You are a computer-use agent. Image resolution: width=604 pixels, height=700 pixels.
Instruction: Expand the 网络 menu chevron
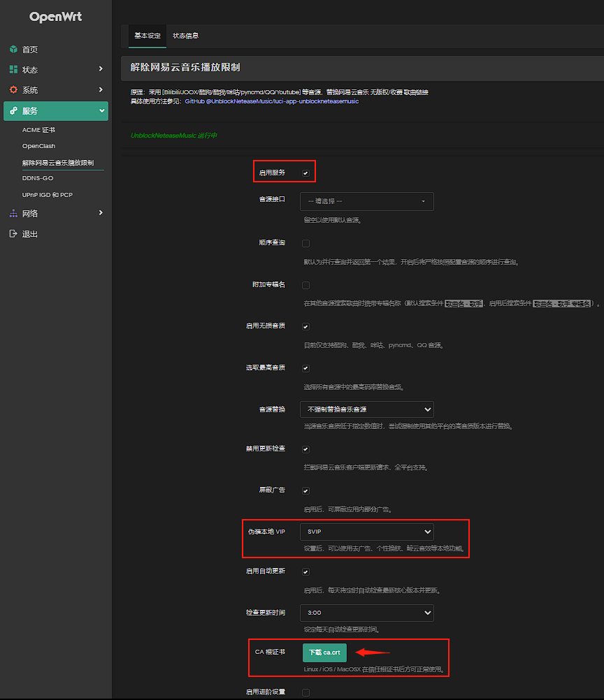[101, 213]
